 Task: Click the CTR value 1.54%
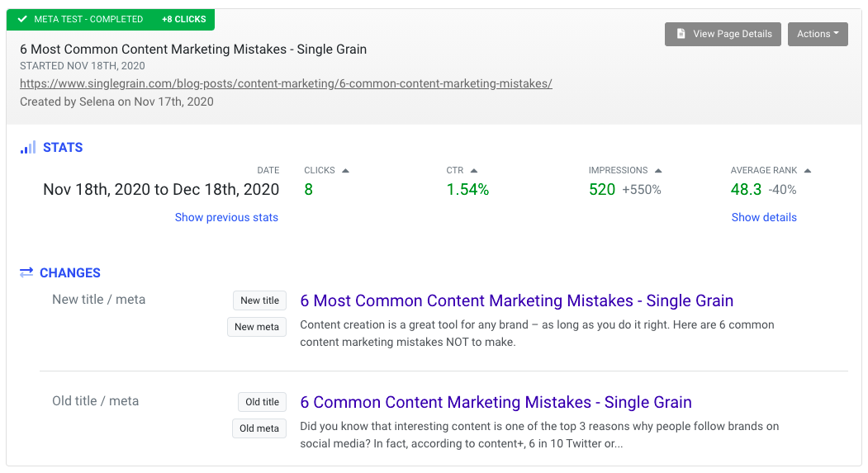[467, 190]
